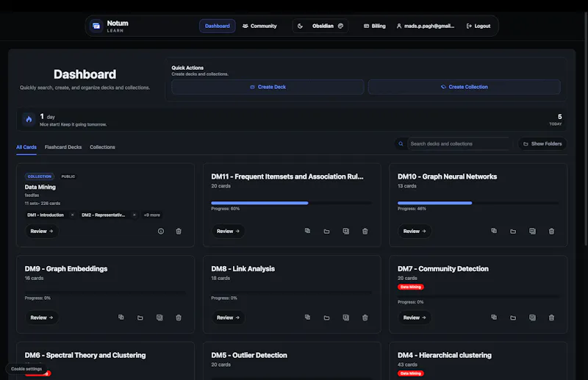Switch to the All Cards tab
588x380 pixels.
pyautogui.click(x=26, y=147)
